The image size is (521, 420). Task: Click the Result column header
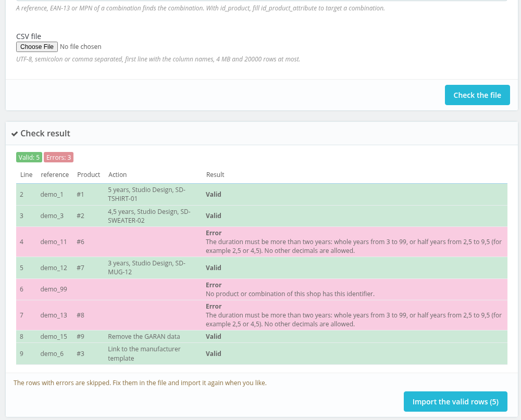[215, 175]
